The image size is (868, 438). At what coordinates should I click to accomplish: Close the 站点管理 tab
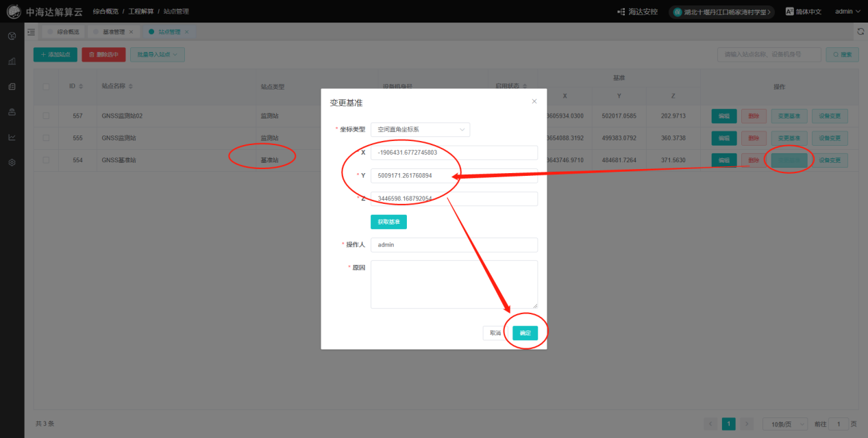click(x=186, y=32)
